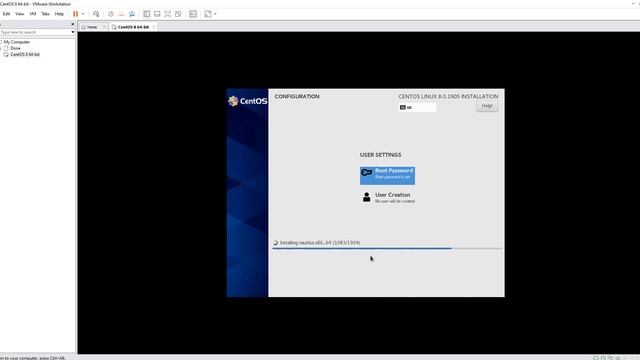Viewport: 640px width, 360px height.
Task: Open the Help menu
Action: tap(59, 14)
